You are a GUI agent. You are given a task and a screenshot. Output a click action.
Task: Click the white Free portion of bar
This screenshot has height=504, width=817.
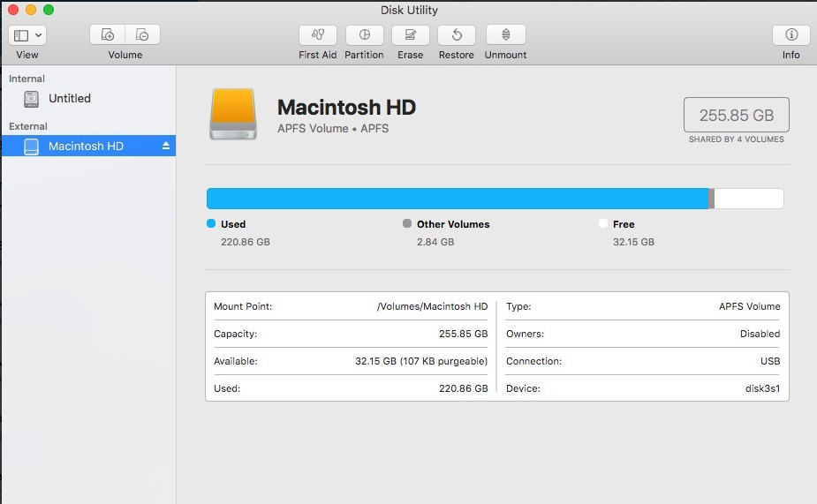[749, 199]
